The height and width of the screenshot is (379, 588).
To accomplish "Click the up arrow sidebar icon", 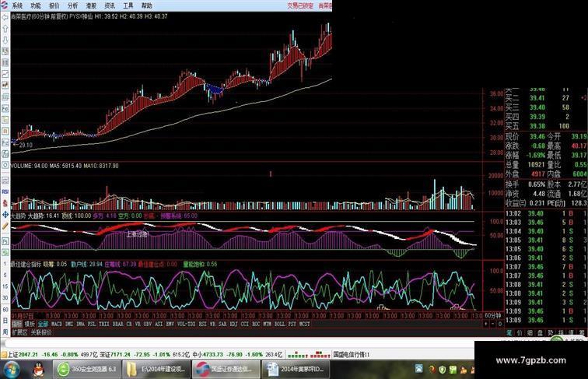I will click(5, 29).
